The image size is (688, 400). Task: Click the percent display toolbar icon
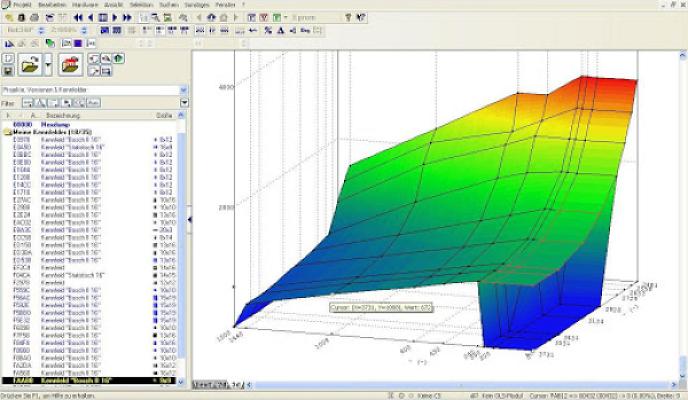[267, 31]
